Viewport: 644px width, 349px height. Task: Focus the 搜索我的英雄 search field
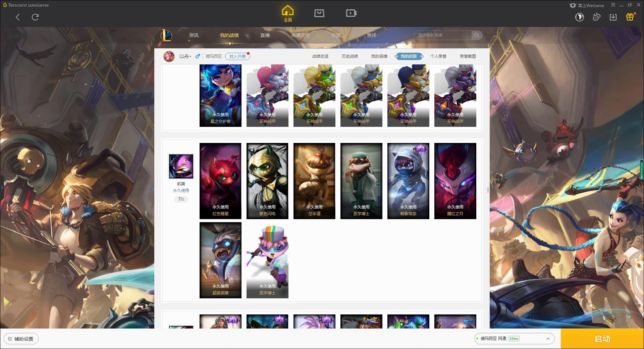click(443, 35)
